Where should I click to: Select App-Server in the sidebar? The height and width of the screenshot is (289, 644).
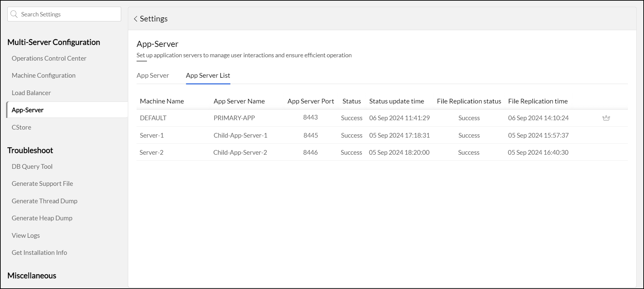tap(27, 110)
